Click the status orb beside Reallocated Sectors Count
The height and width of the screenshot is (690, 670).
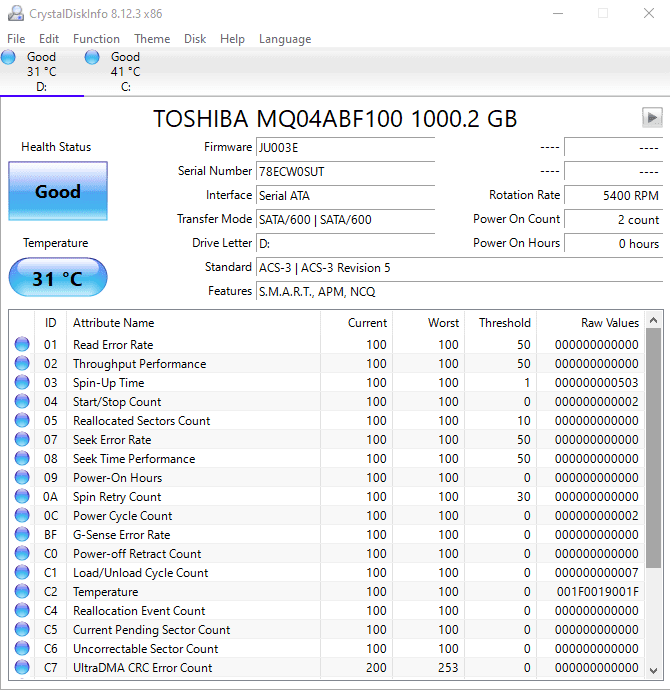(x=22, y=421)
